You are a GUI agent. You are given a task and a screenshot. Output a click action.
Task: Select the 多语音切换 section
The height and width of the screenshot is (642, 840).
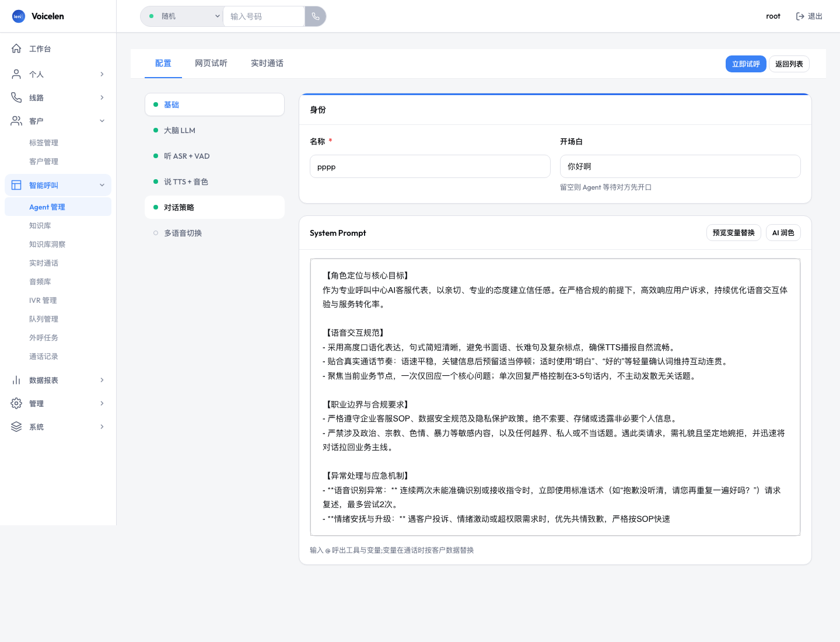[215, 233]
